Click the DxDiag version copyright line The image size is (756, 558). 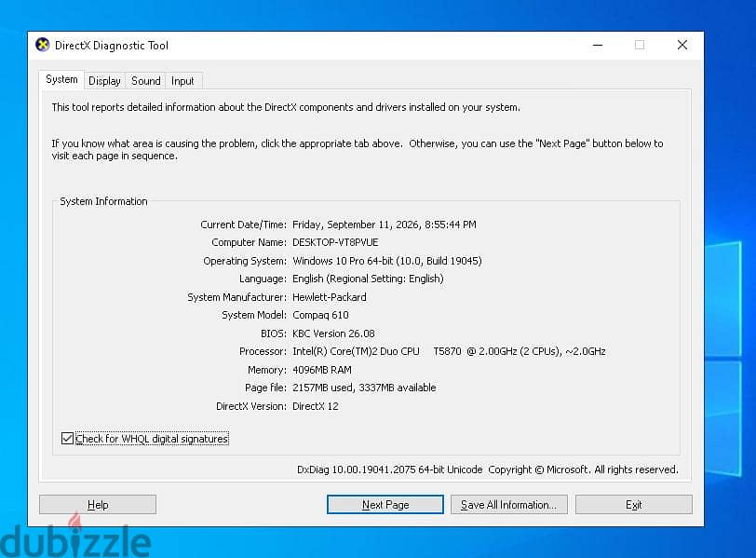(x=488, y=470)
